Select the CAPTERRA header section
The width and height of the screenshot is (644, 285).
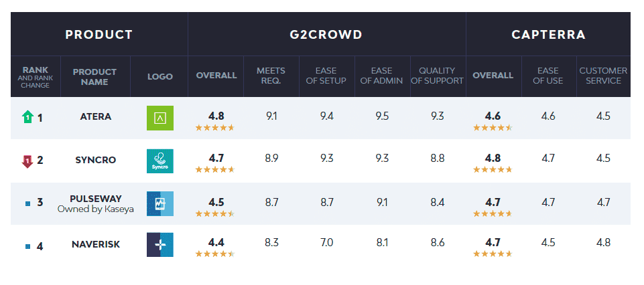[x=548, y=34]
